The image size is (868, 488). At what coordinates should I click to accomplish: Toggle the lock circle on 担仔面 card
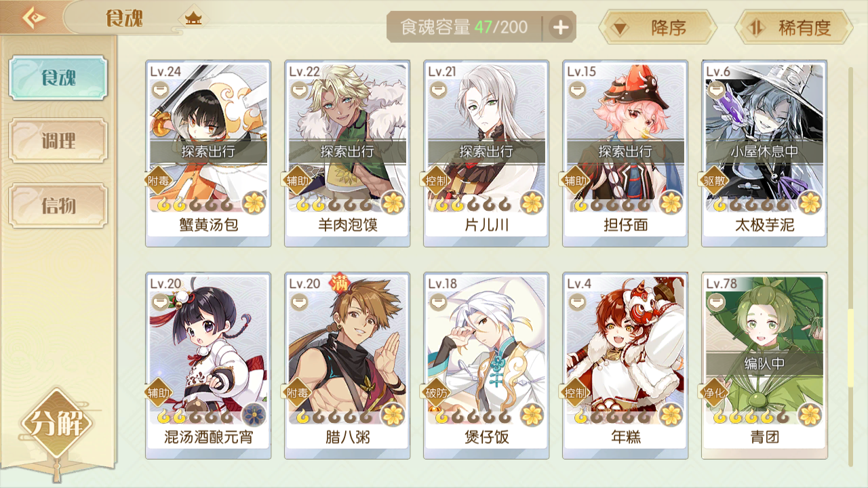[x=577, y=89]
